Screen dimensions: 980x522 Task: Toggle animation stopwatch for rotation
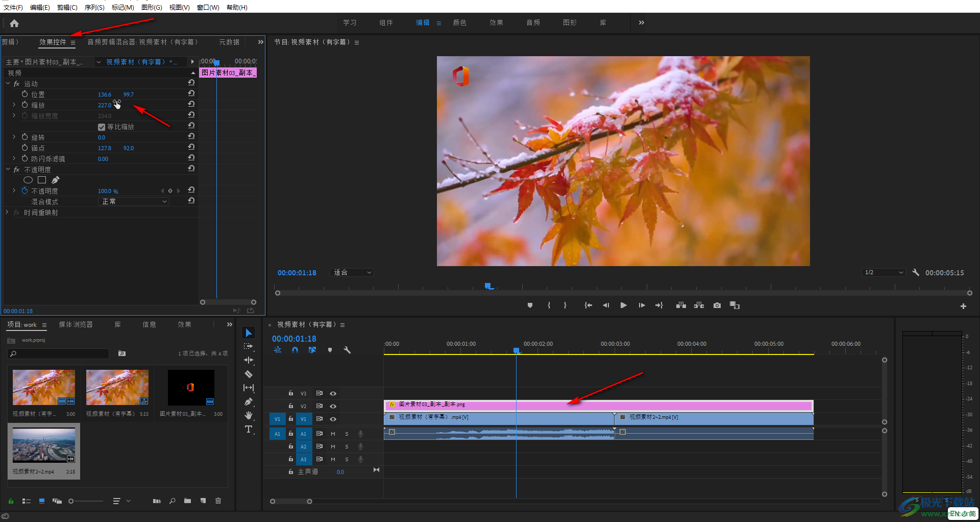[24, 137]
